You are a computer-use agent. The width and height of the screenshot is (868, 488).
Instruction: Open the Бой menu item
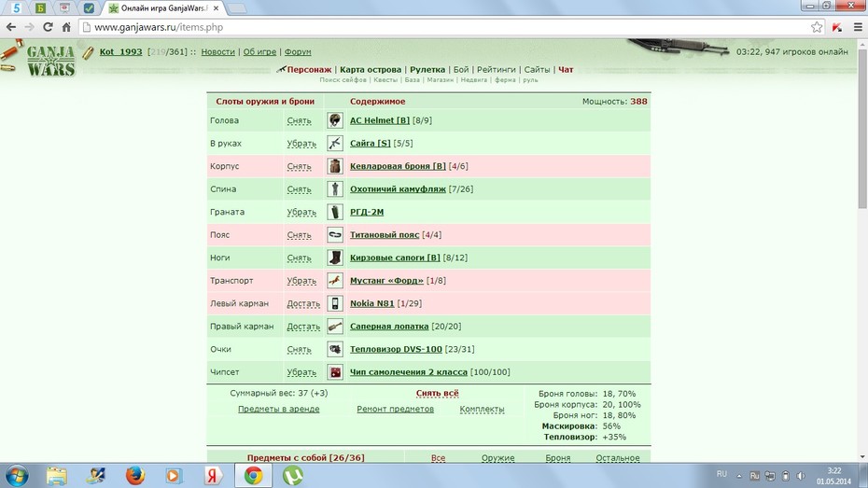click(461, 70)
